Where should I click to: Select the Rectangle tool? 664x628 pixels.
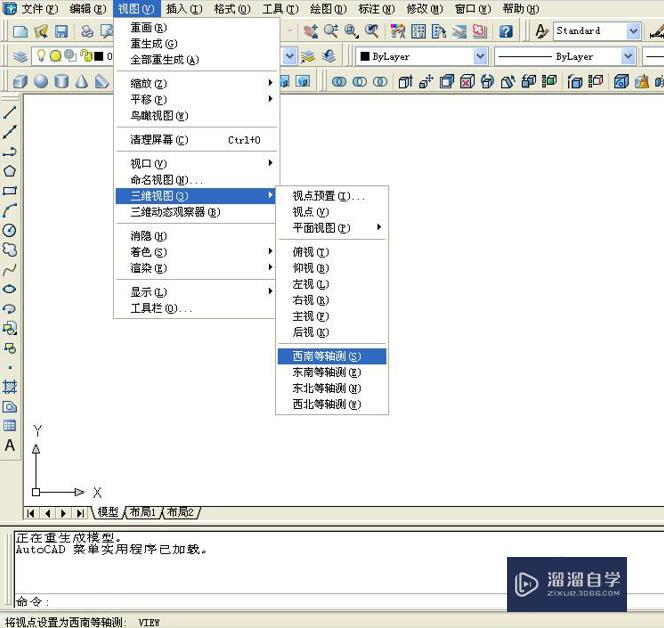pyautogui.click(x=9, y=191)
